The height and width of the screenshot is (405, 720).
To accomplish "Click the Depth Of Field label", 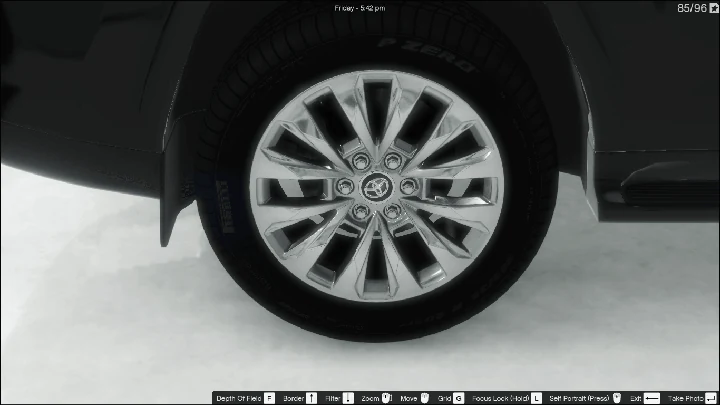I will 239,399.
